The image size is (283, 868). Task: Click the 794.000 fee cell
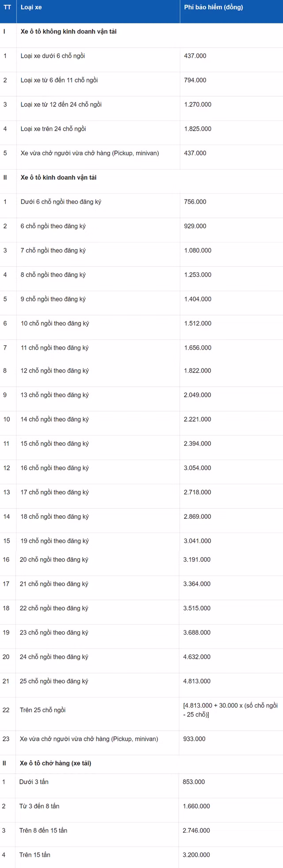click(195, 80)
